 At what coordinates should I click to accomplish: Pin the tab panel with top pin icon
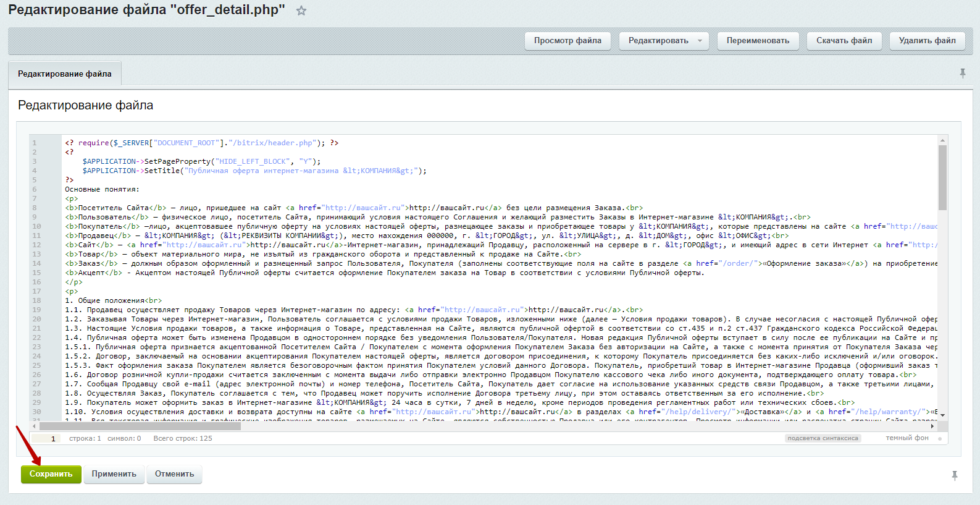(962, 74)
